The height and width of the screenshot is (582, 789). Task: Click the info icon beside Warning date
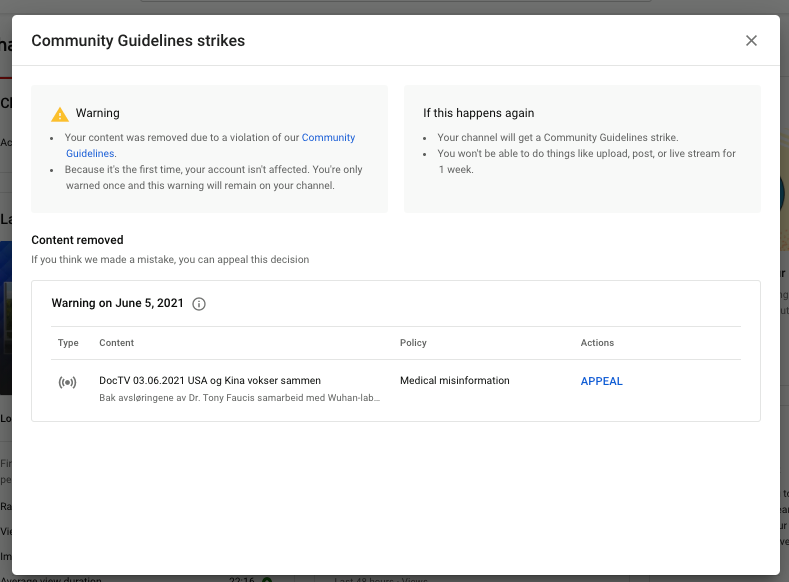199,304
